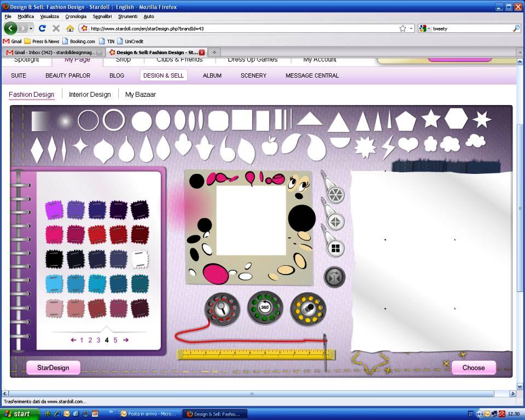Click the mirror flip button
The height and width of the screenshot is (420, 525).
pyautogui.click(x=334, y=277)
